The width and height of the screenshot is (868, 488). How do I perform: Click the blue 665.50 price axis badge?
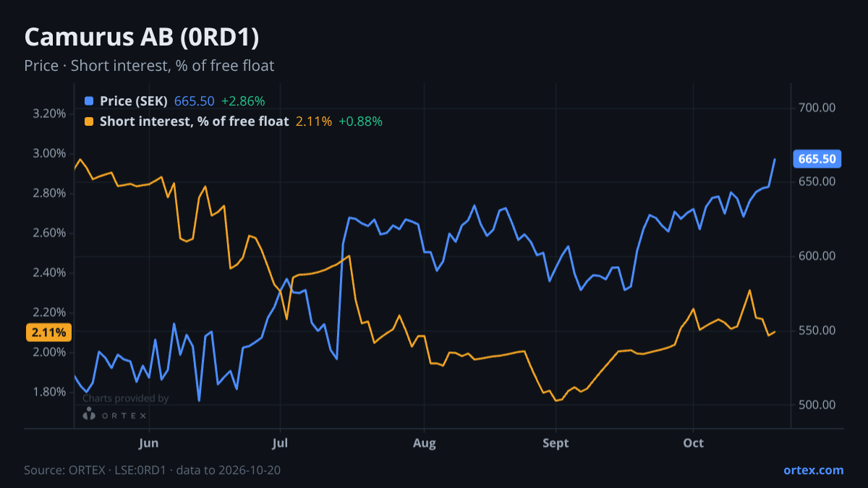click(817, 159)
